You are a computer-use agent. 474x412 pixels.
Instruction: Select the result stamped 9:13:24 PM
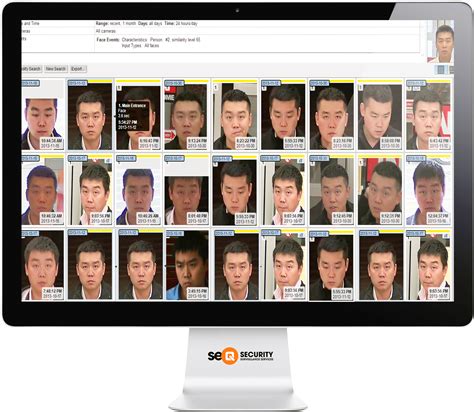coord(186,115)
